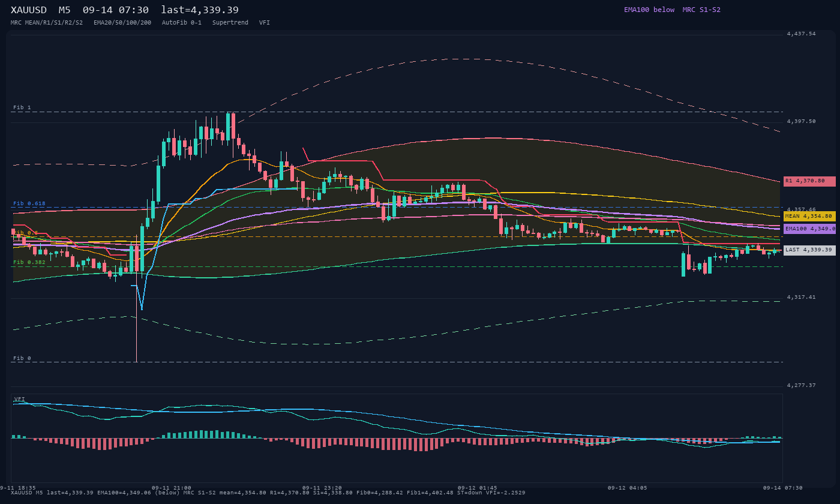The image size is (840, 504).
Task: Select the M5 timeframe label in the title
Action: coord(64,10)
